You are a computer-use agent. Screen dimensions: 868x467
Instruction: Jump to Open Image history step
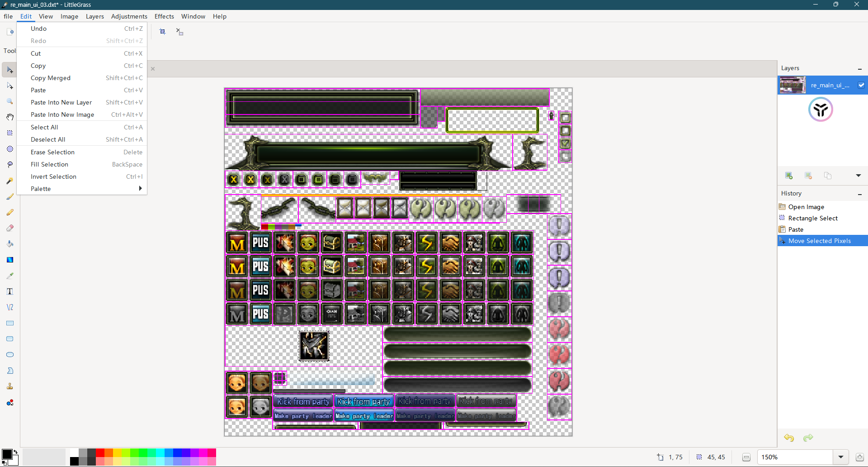pyautogui.click(x=823, y=207)
